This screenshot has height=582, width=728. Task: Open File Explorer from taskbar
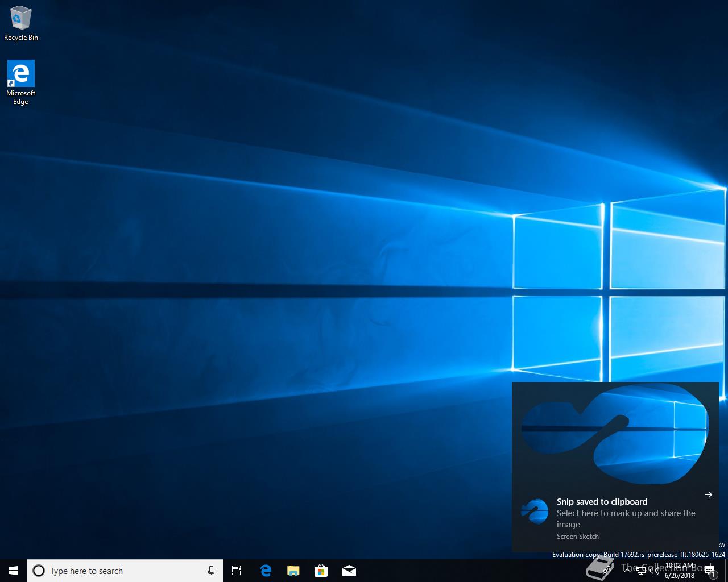(x=293, y=571)
